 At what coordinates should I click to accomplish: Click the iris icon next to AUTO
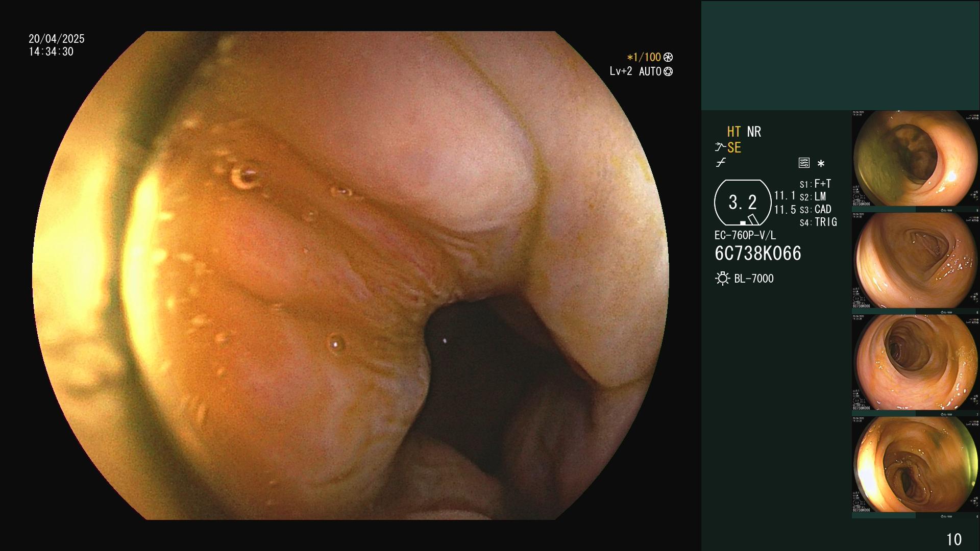click(x=668, y=71)
